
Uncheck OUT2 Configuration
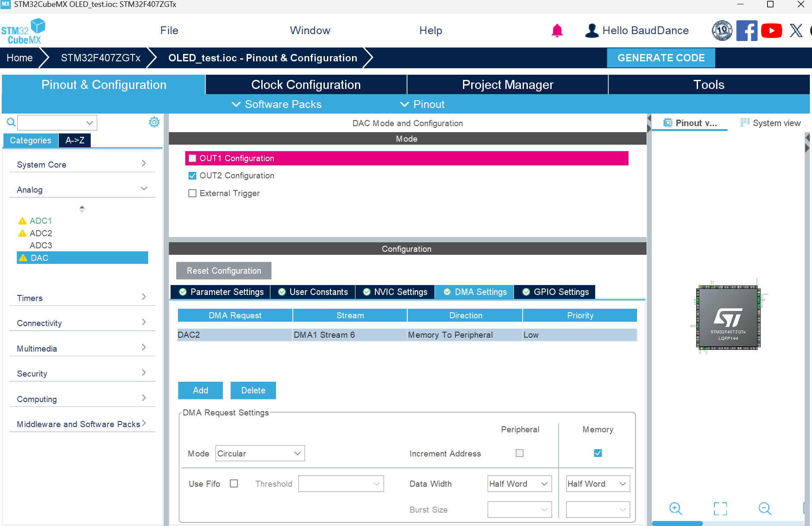(193, 176)
